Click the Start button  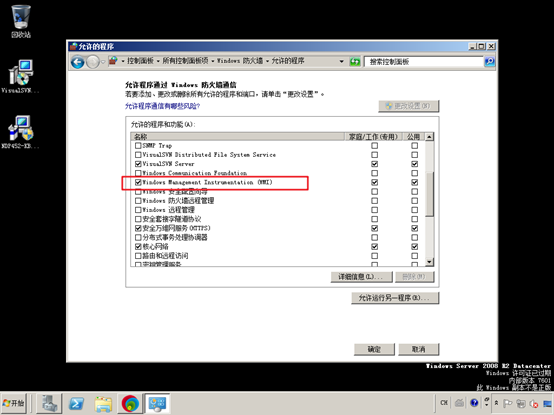pos(13,403)
